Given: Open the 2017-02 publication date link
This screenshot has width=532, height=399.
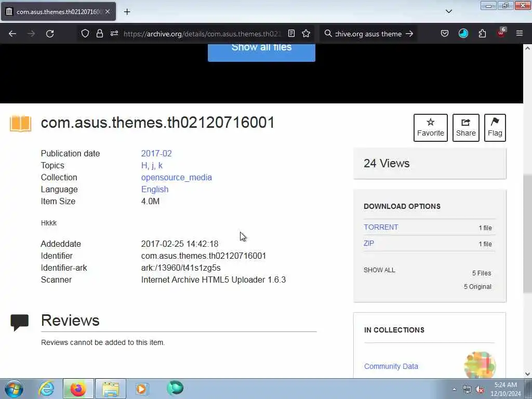Looking at the screenshot, I should point(156,153).
